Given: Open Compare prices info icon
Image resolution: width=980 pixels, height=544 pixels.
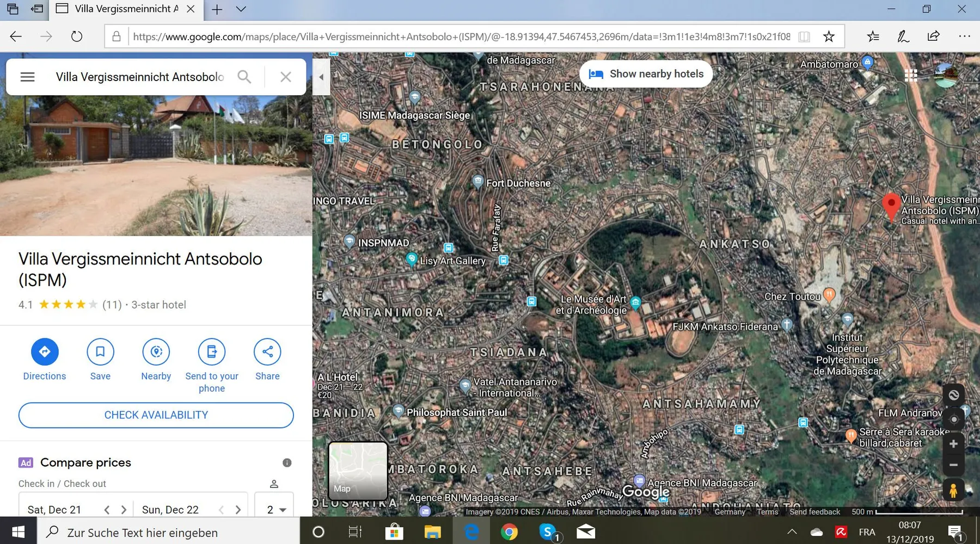Looking at the screenshot, I should (287, 463).
